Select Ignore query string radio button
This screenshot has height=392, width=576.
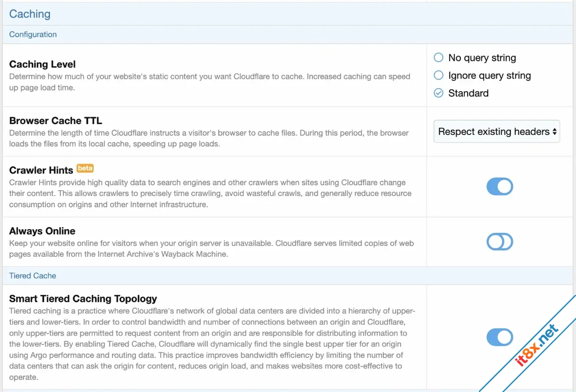[438, 75]
